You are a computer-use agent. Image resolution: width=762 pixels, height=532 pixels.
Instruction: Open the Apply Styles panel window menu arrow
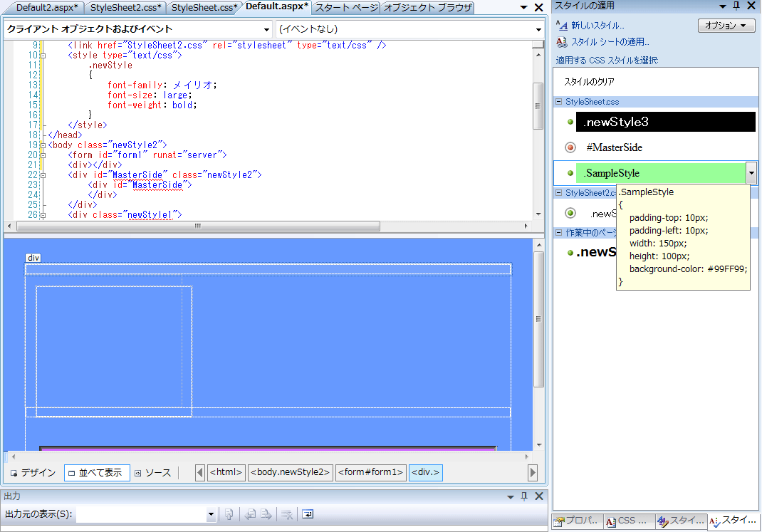coord(723,6)
